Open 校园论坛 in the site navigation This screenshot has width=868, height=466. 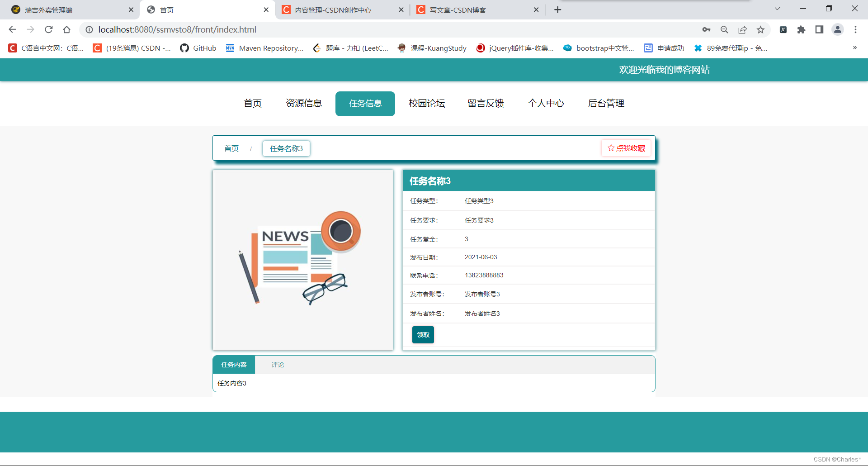click(427, 104)
